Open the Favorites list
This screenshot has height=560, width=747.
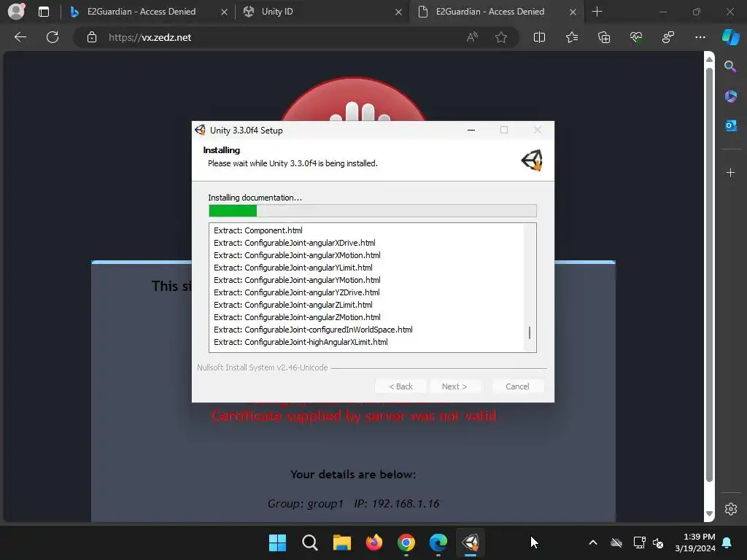pos(572,37)
